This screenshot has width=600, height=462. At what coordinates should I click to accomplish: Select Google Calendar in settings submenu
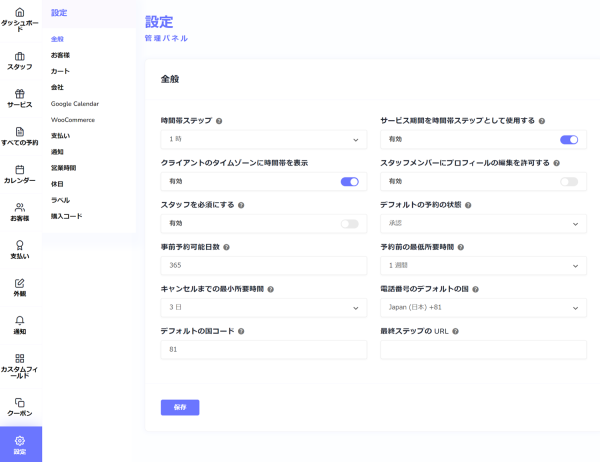tap(75, 104)
